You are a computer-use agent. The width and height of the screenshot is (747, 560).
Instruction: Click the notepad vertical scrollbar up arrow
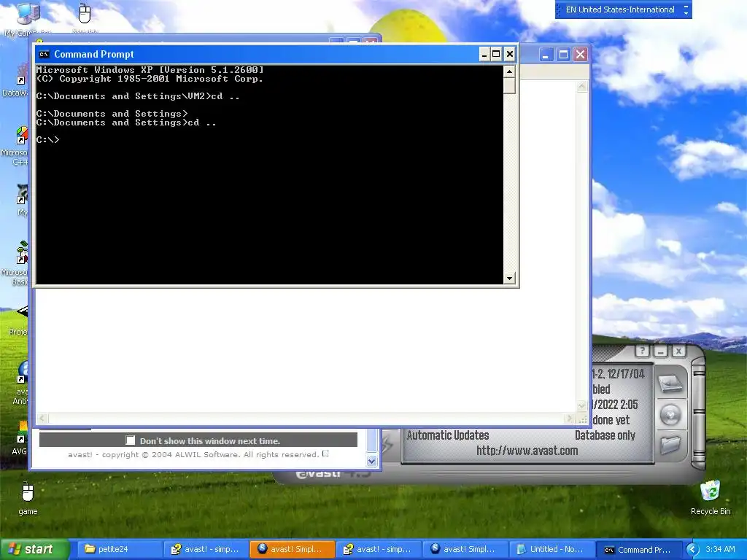581,86
